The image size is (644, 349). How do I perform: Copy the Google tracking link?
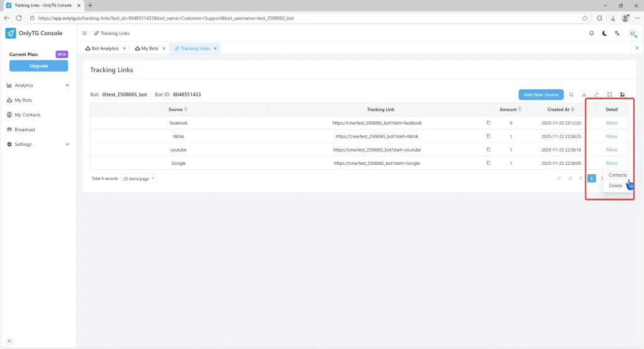[488, 163]
